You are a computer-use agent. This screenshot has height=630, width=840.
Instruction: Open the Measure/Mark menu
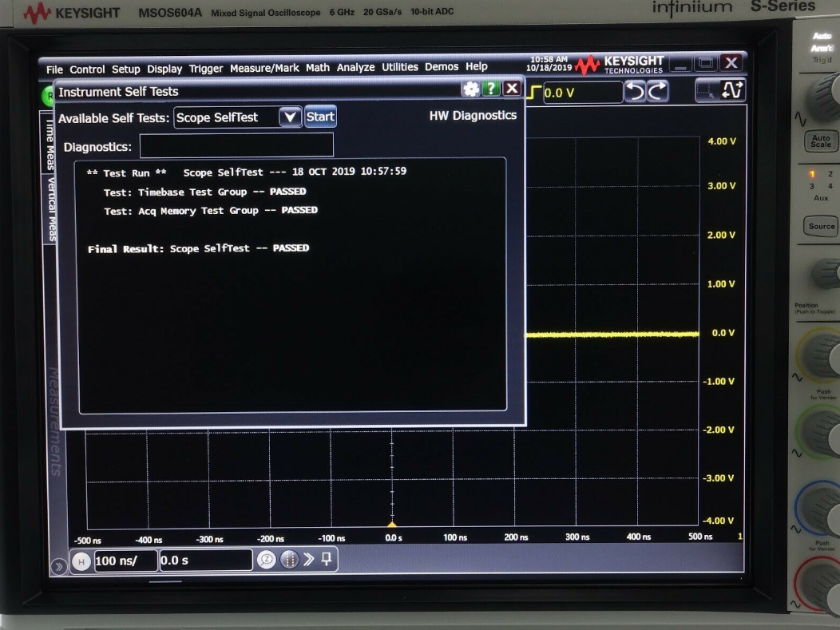pyautogui.click(x=264, y=69)
